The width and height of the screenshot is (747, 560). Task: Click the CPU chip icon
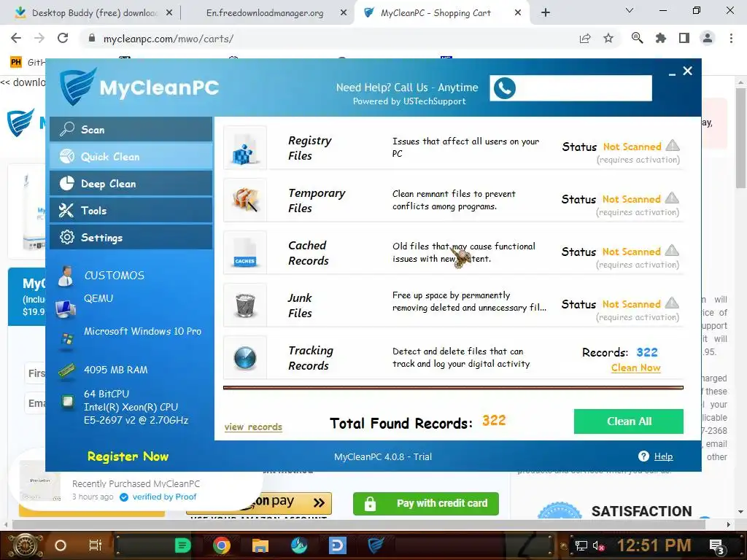[68, 402]
